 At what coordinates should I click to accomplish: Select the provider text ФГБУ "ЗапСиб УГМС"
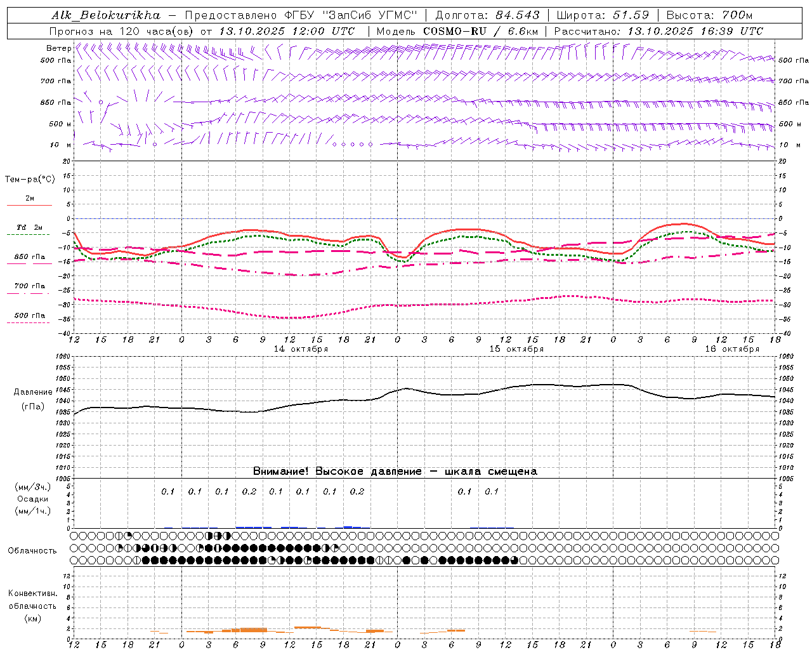[x=351, y=15]
